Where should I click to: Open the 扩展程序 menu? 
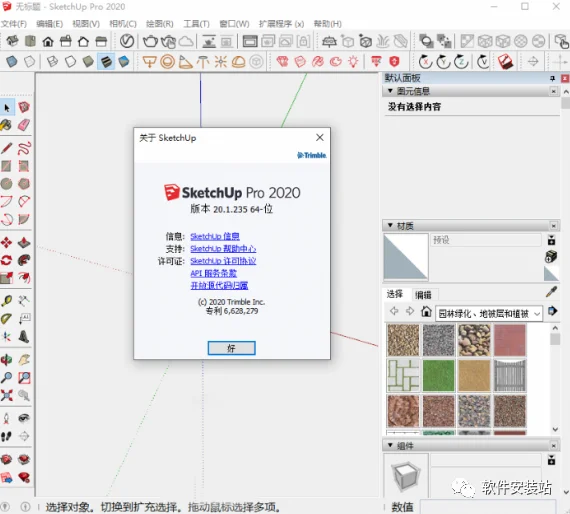281,24
